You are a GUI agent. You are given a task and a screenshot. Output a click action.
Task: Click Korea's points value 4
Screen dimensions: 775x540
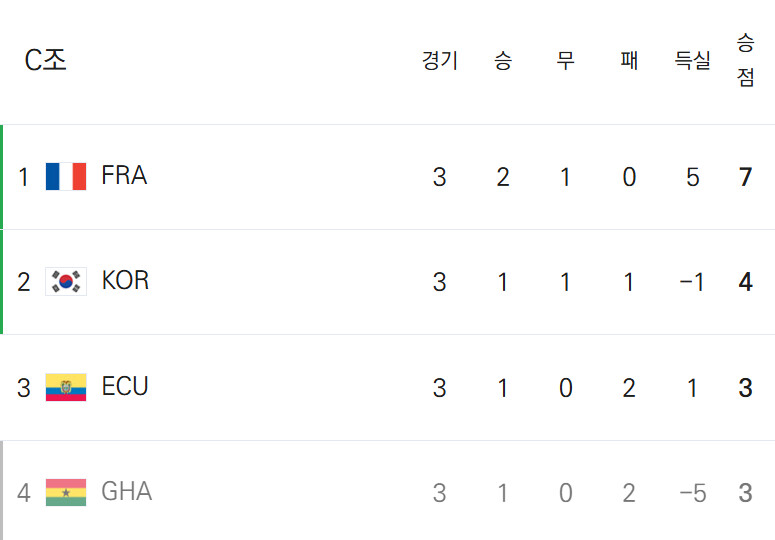tap(745, 282)
